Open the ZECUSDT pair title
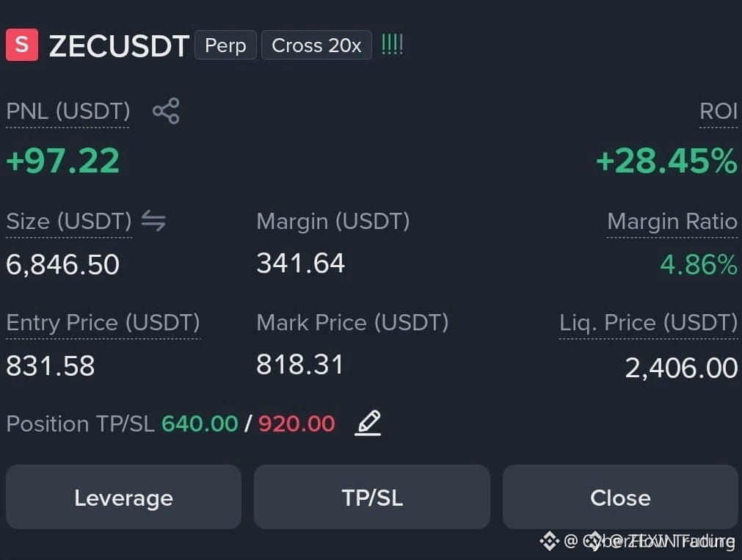 (x=119, y=46)
